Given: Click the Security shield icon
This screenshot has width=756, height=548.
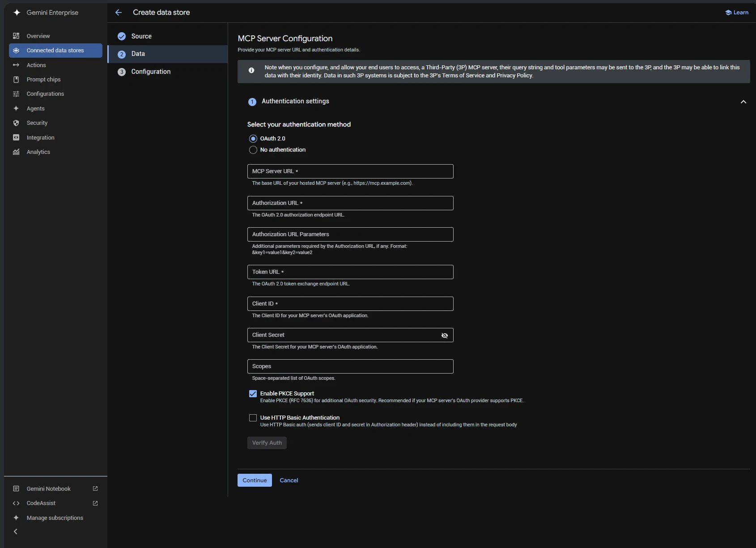Looking at the screenshot, I should coord(16,123).
